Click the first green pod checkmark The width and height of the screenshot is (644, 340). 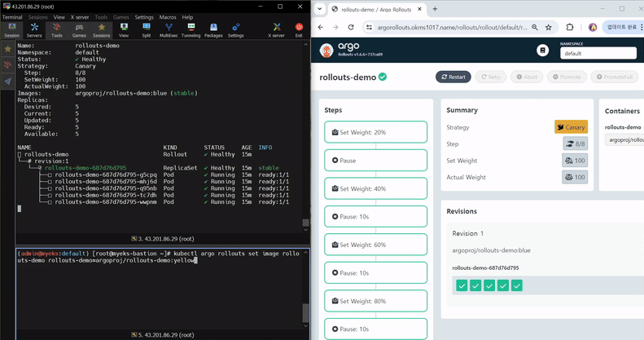pos(462,285)
